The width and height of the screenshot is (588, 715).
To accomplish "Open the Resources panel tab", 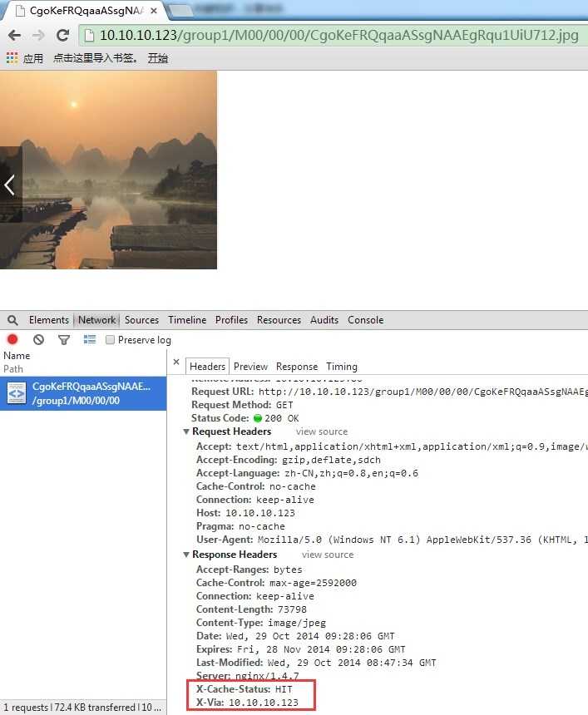I will [279, 320].
